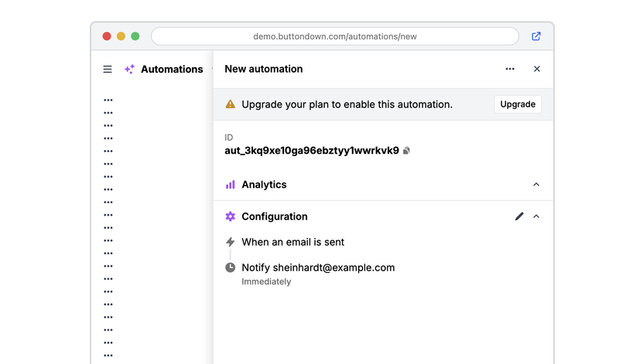Collapse the Analytics section chevron
Image resolution: width=619 pixels, height=364 pixels.
coord(536,185)
